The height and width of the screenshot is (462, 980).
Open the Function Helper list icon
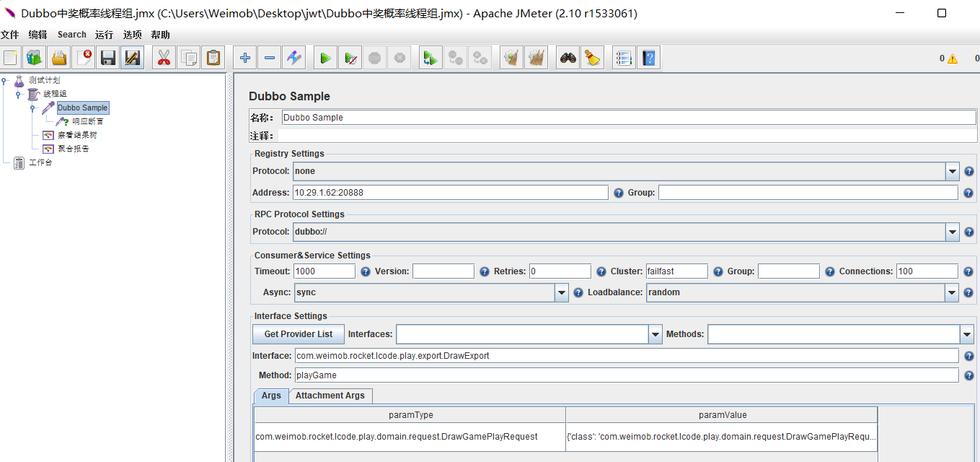pyautogui.click(x=624, y=58)
